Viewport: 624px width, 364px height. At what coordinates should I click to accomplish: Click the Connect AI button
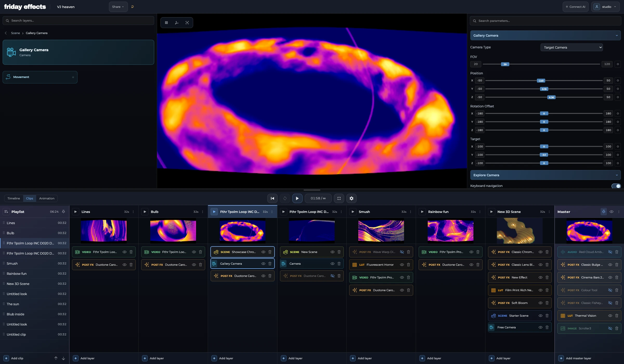tap(575, 7)
